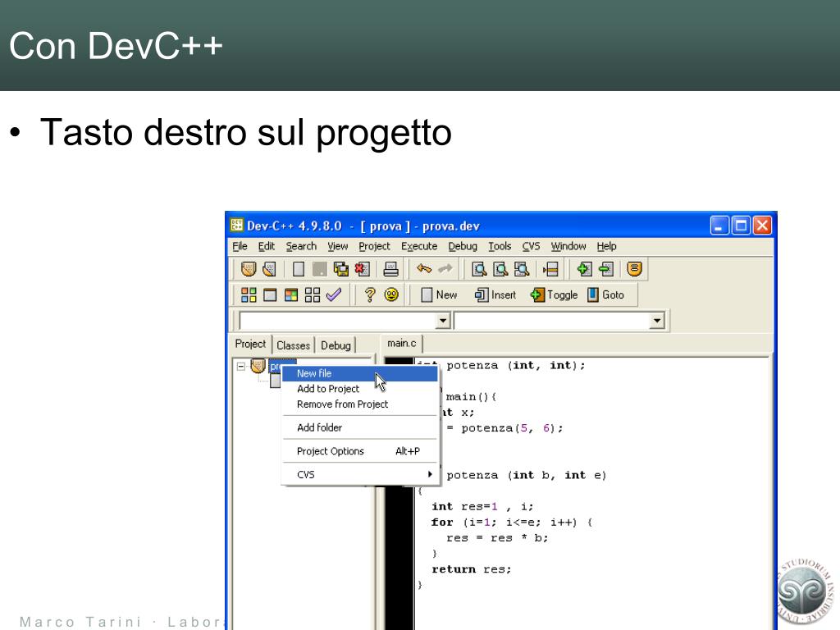Maximize the Dev-C++ window
The width and height of the screenshot is (840, 630).
741,226
